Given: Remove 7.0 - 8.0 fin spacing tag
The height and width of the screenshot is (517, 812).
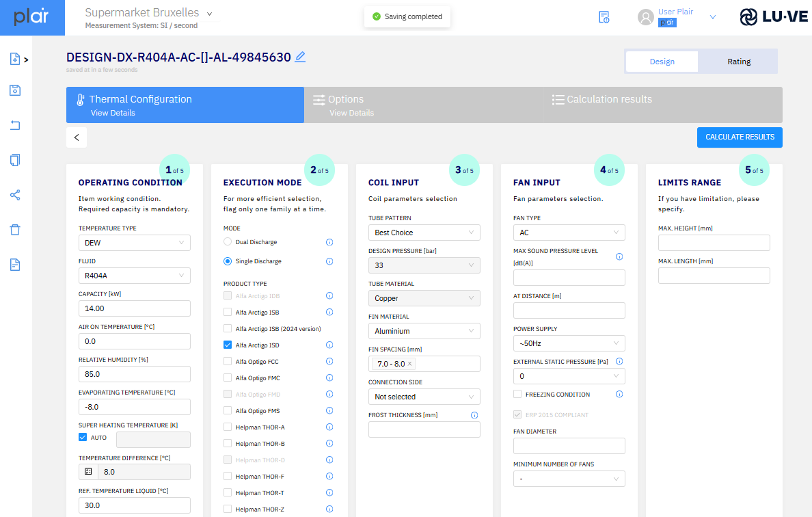Looking at the screenshot, I should pyautogui.click(x=409, y=364).
